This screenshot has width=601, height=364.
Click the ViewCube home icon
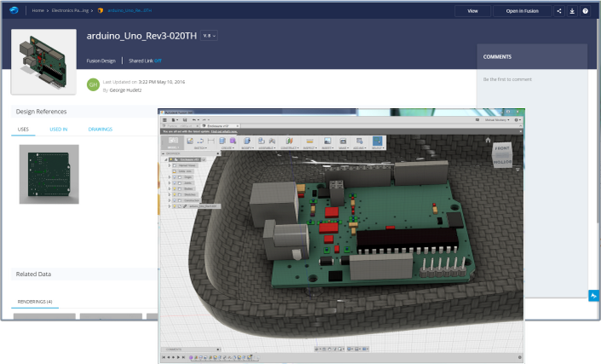coord(487,139)
